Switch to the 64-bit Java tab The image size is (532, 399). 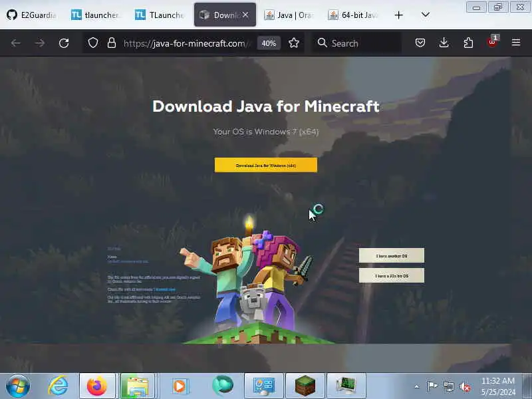tap(352, 15)
